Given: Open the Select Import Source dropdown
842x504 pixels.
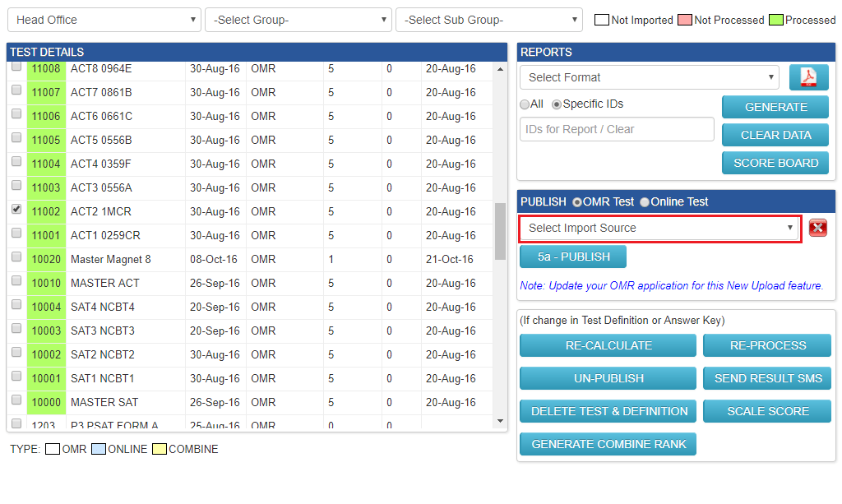Looking at the screenshot, I should click(660, 228).
